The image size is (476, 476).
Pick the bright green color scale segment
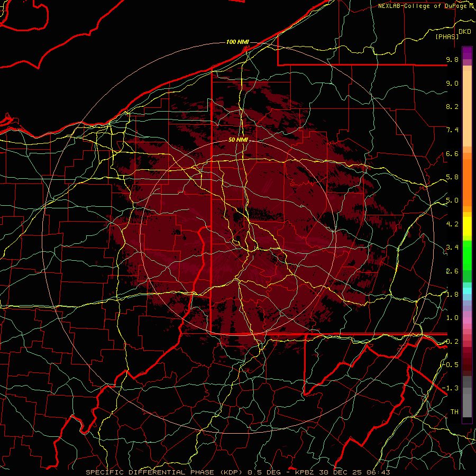pyautogui.click(x=467, y=256)
